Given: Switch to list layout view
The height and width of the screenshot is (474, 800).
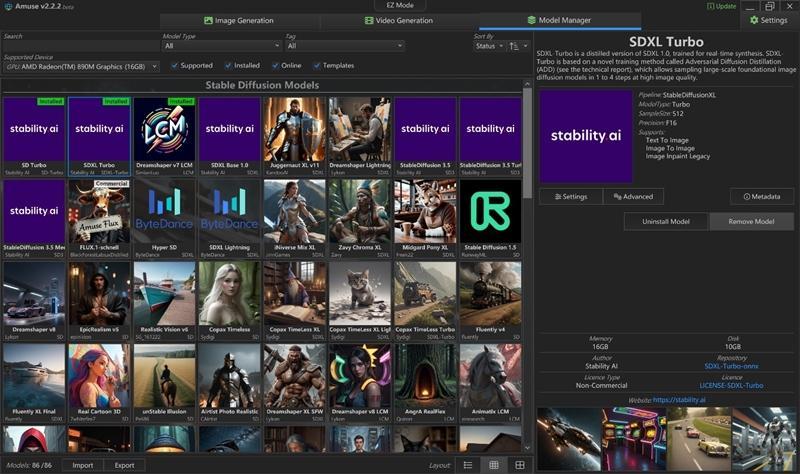Looking at the screenshot, I should (x=467, y=465).
